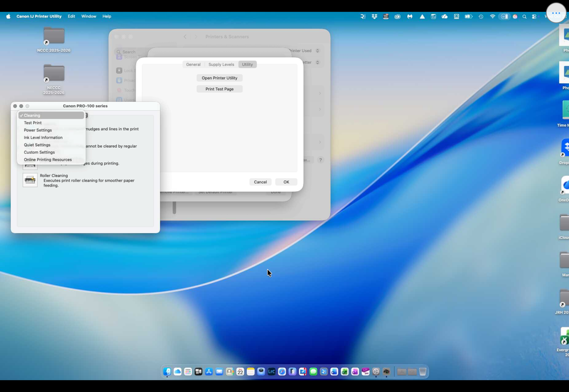The width and height of the screenshot is (569, 392).
Task: Pick Power Settings from the popup list
Action: [38, 130]
